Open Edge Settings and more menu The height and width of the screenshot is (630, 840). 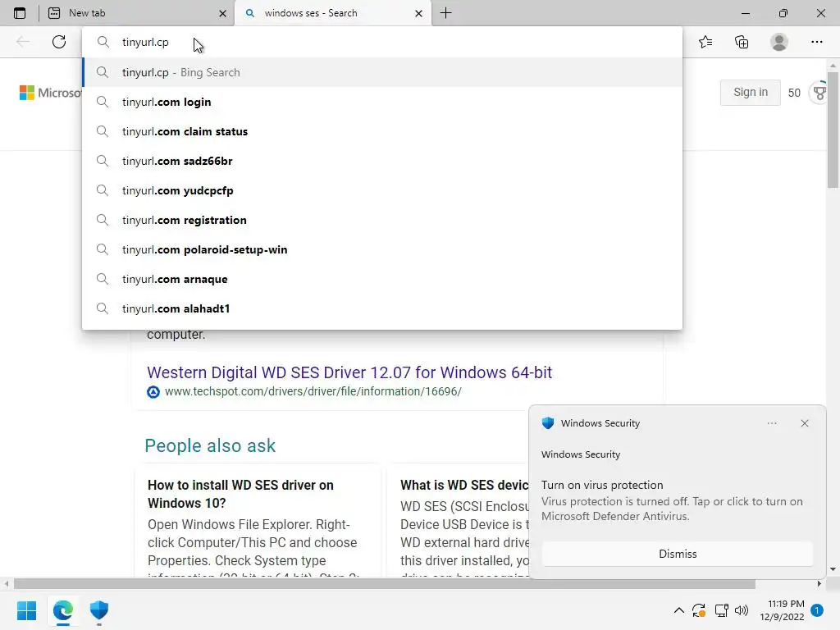pyautogui.click(x=816, y=42)
